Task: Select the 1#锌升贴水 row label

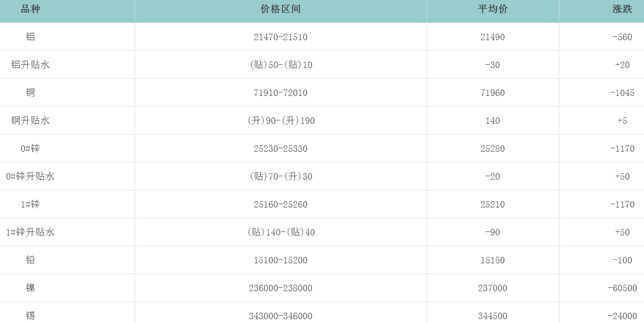Action: click(30, 232)
